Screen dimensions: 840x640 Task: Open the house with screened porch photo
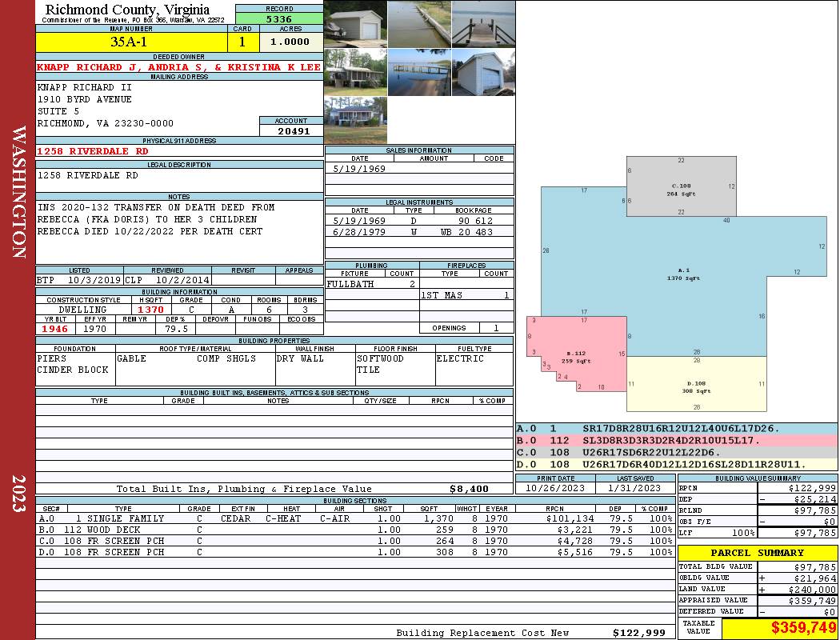click(x=355, y=72)
